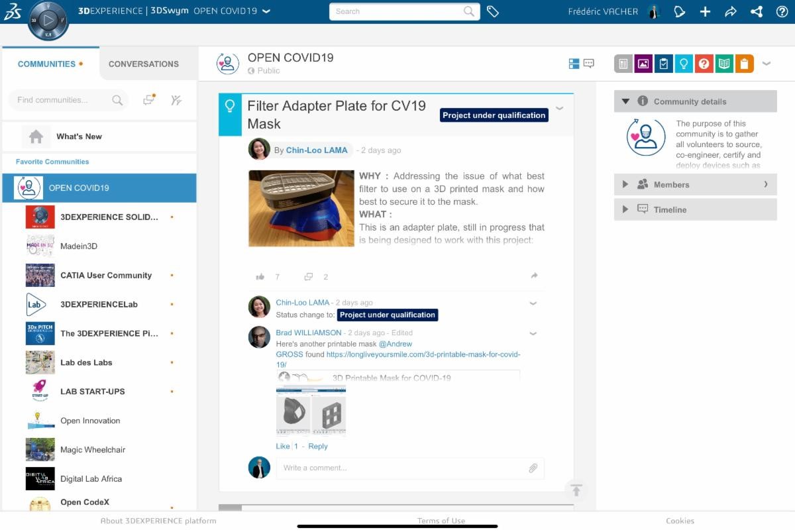Open the notifications bell icon
Screen dimensions: 795x532
[679, 11]
